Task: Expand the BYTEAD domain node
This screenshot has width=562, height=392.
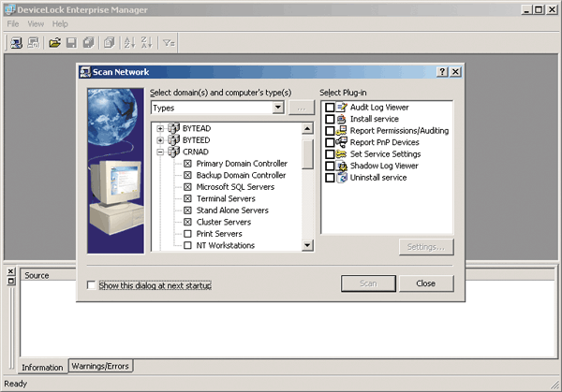Action: click(x=160, y=128)
